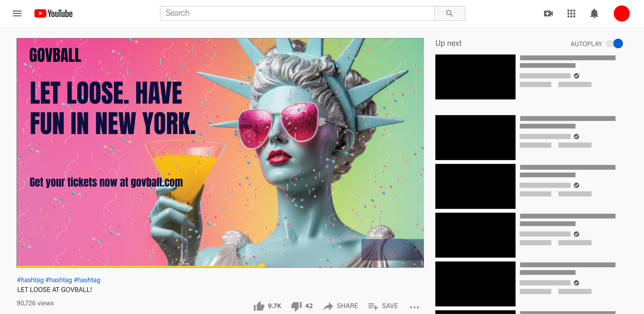Open the third Up next video thumbnail
Viewport: 644px width, 314px height.
[x=475, y=186]
